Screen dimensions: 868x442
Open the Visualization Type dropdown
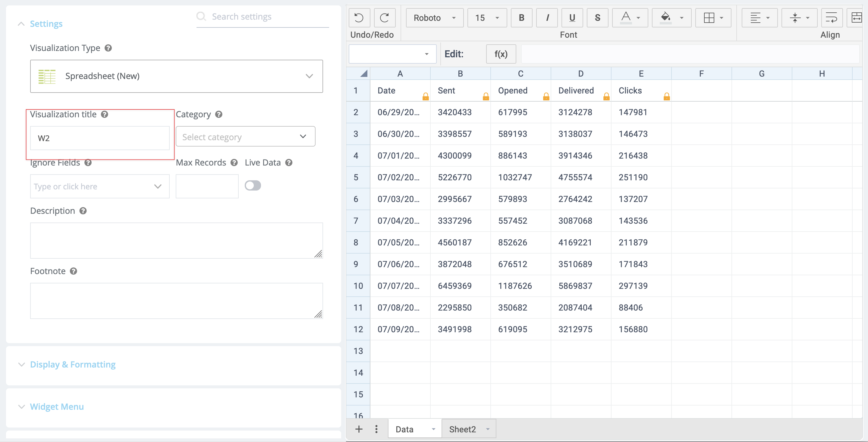point(176,76)
